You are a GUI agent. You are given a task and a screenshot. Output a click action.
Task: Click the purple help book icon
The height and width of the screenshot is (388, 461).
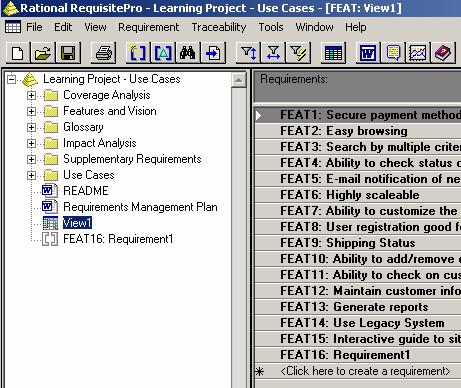[443, 53]
